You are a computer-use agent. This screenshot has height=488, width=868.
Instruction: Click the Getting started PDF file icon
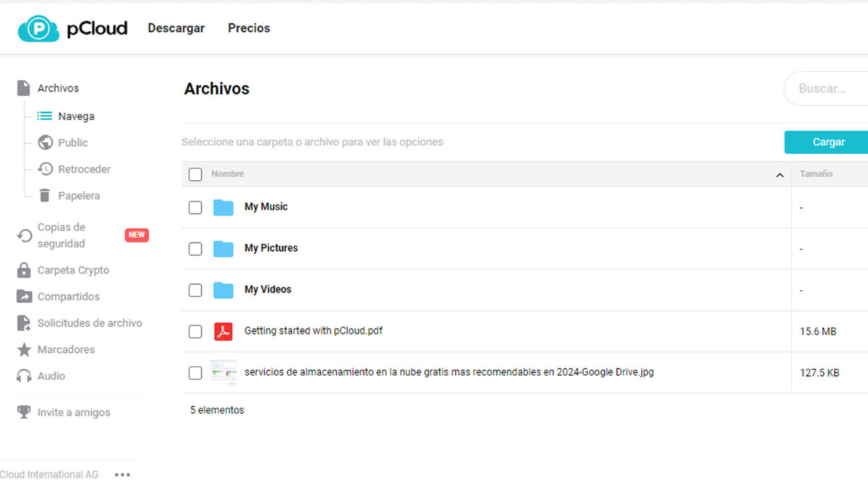pyautogui.click(x=223, y=331)
